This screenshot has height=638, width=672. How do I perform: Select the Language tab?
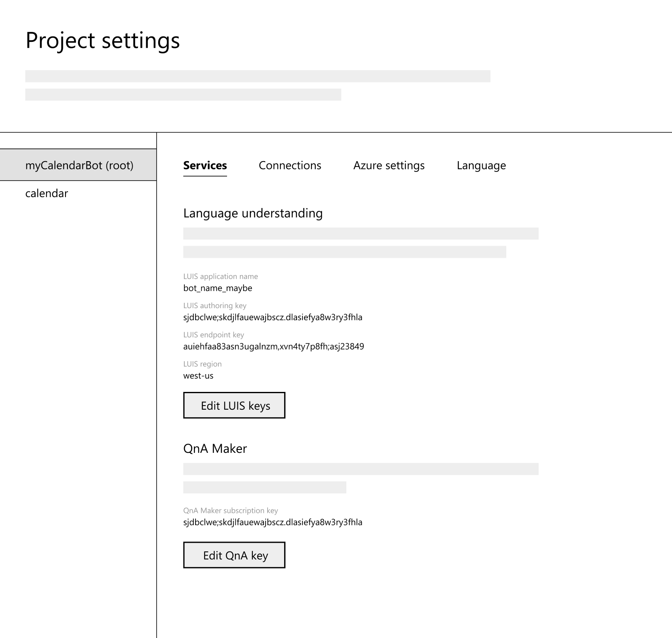pyautogui.click(x=481, y=165)
